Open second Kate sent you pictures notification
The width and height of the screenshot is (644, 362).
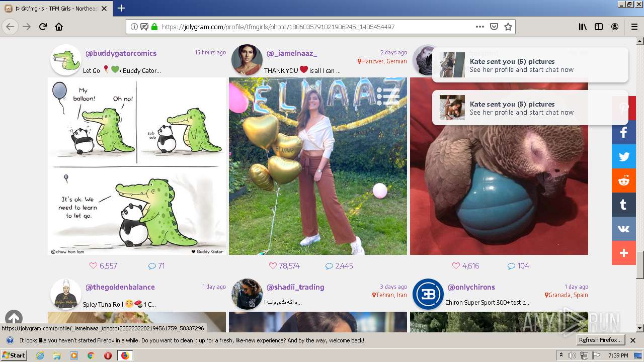(530, 108)
